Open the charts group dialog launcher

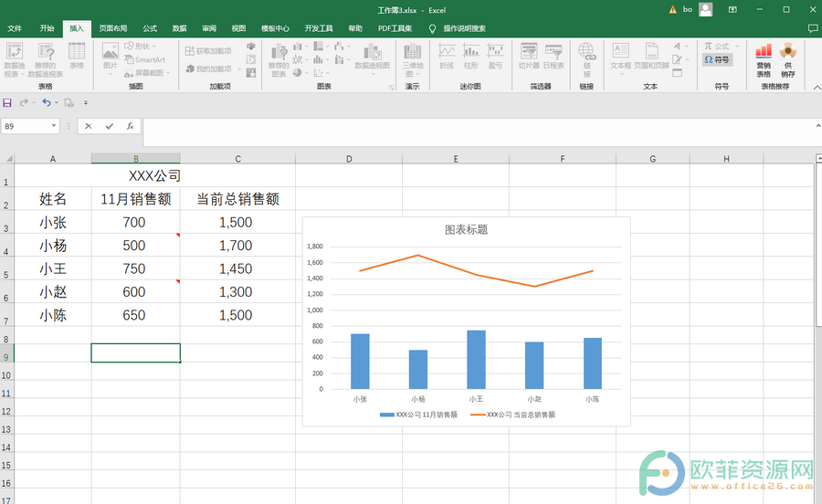[392, 88]
